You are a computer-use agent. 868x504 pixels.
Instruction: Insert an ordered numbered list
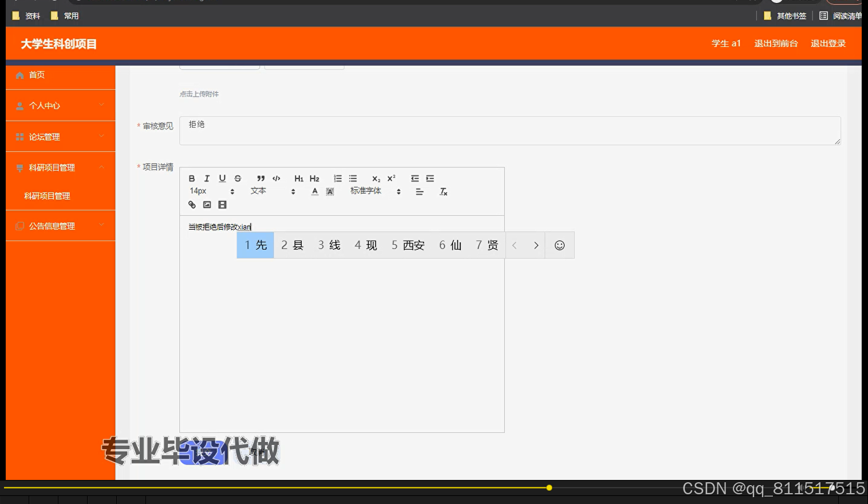(338, 179)
